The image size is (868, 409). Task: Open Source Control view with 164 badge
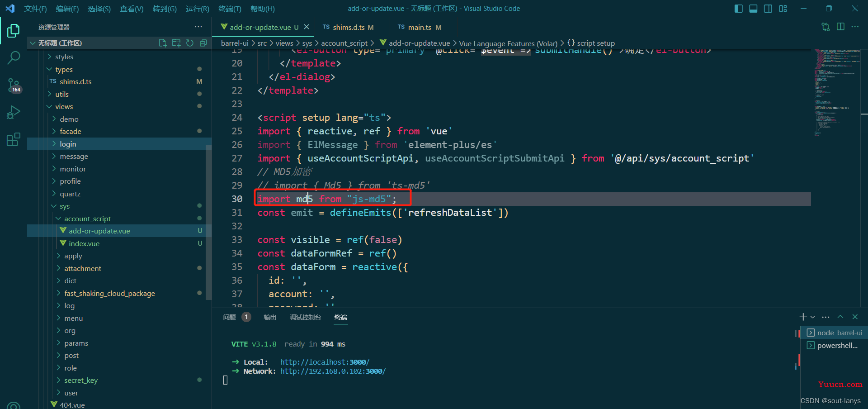point(14,85)
